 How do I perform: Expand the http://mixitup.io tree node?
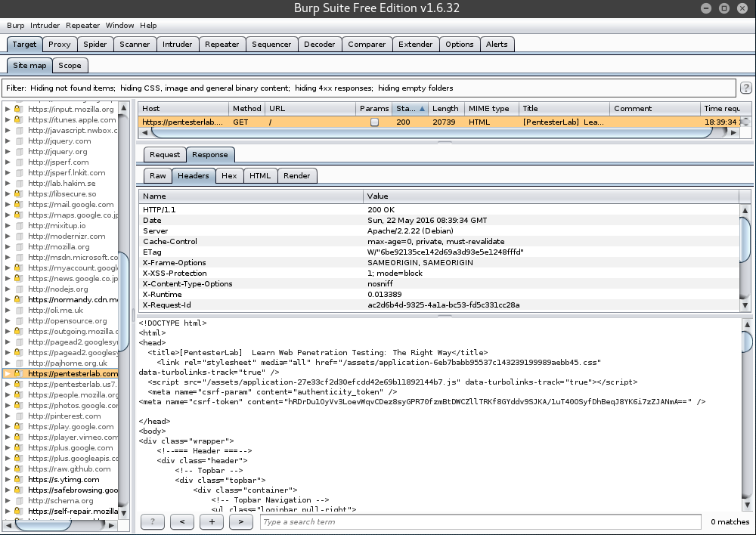pos(8,226)
